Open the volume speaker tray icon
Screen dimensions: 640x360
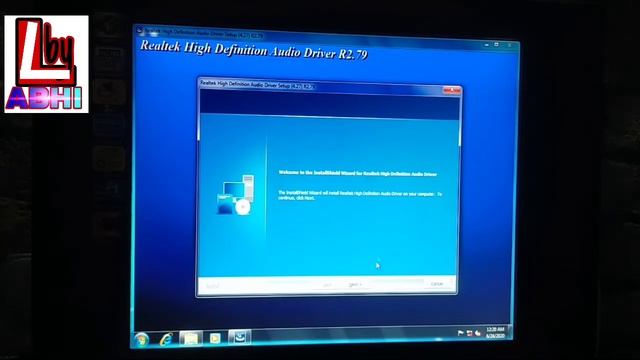click(x=478, y=333)
